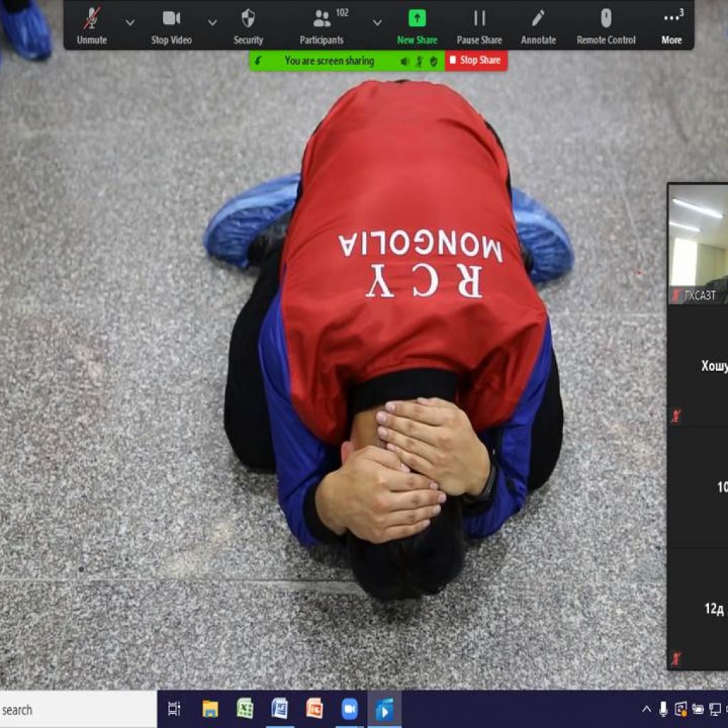Open the Security shield menu
Screen dimensions: 728x728
click(248, 26)
